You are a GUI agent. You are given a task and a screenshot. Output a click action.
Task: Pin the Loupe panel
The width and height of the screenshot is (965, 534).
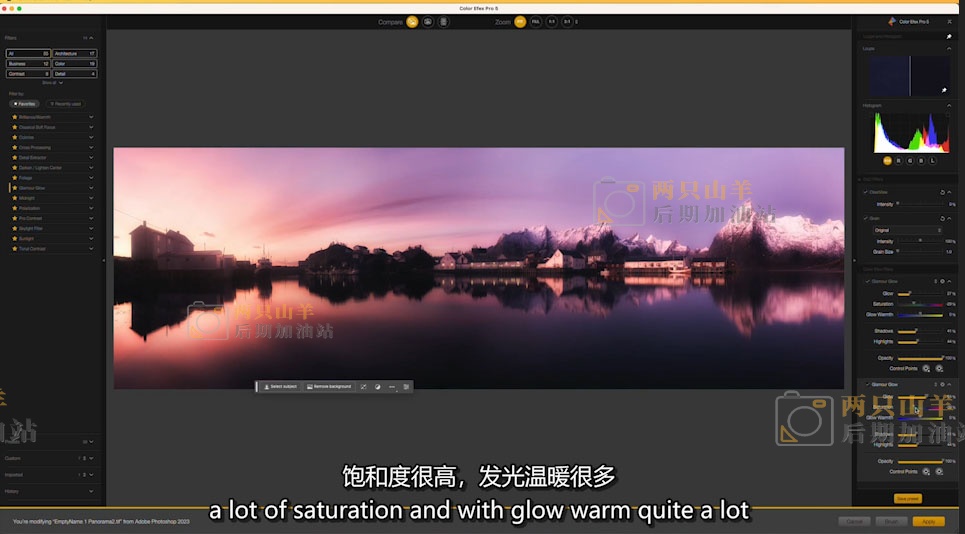948,37
